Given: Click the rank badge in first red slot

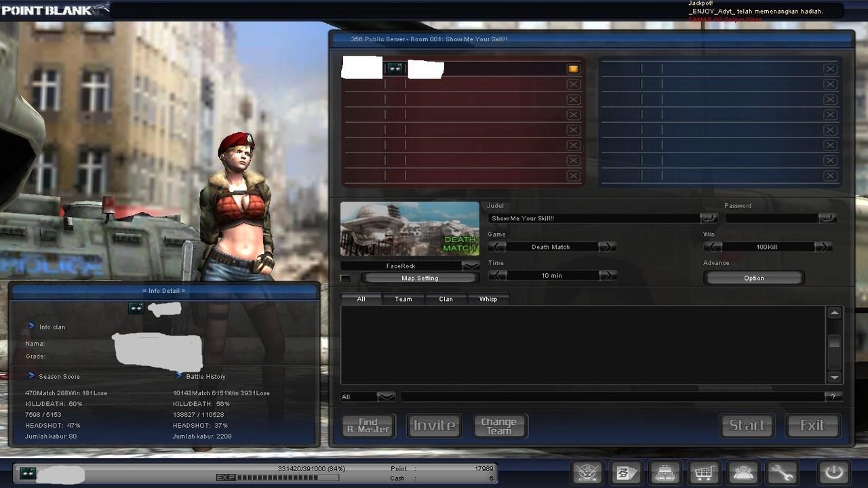Looking at the screenshot, I should pyautogui.click(x=395, y=68).
